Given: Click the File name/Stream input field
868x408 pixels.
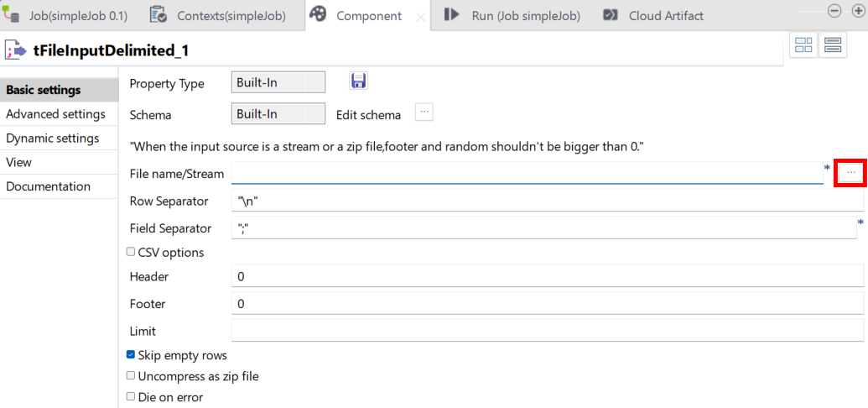Looking at the screenshot, I should 527,173.
